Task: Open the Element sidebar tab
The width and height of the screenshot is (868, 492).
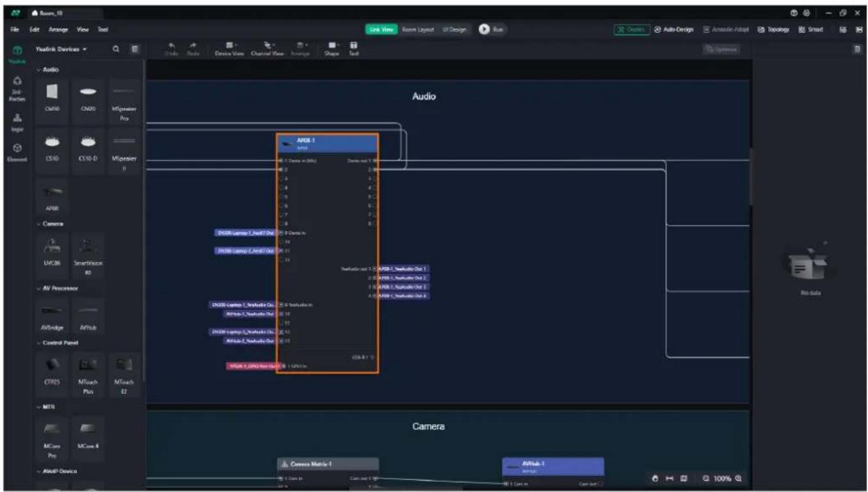Action: pyautogui.click(x=17, y=151)
